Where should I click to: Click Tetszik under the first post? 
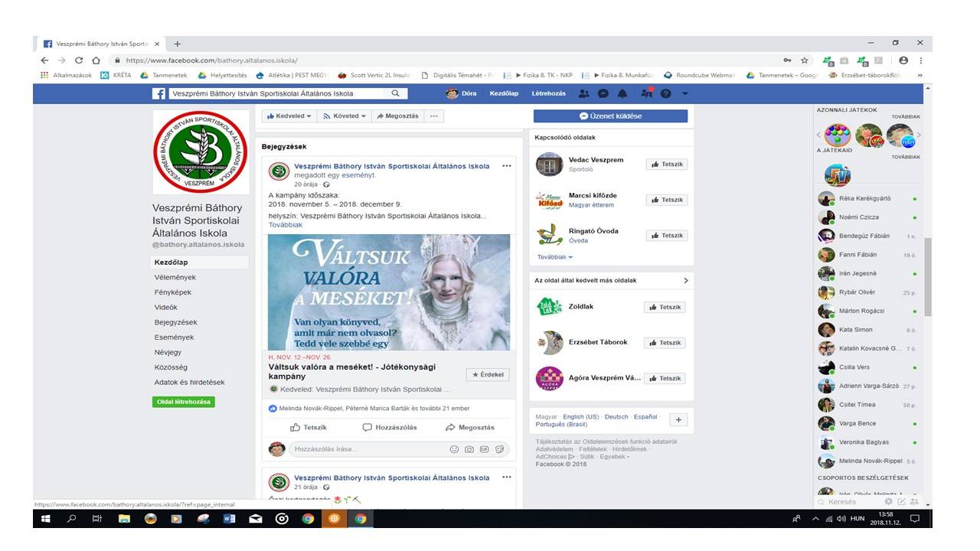pos(309,427)
